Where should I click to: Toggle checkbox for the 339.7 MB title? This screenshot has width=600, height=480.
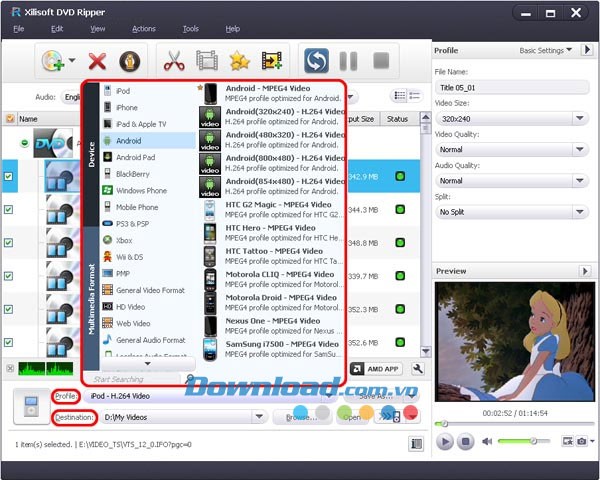coord(8,276)
